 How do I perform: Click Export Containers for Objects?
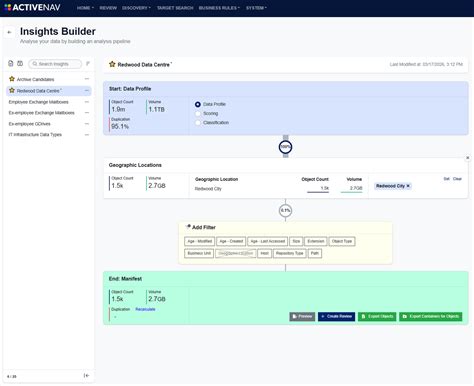(431, 316)
